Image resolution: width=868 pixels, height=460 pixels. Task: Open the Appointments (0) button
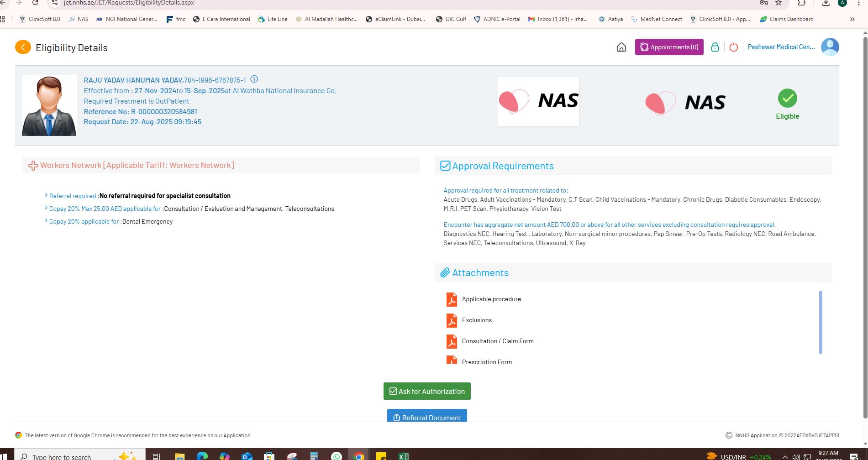[669, 47]
